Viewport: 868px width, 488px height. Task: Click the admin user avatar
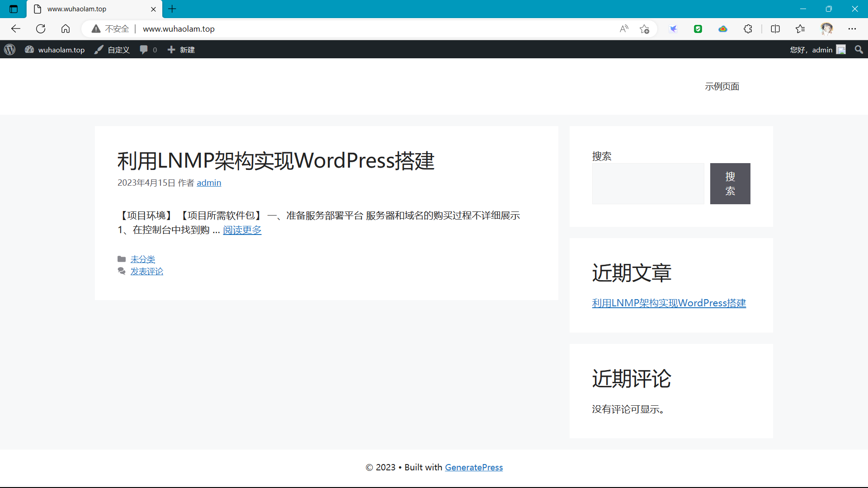click(x=841, y=50)
